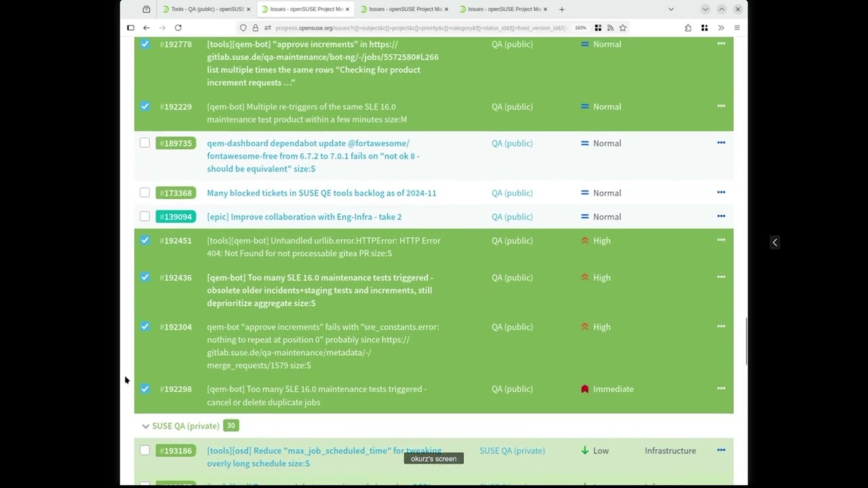
Task: Toggle the browser sidebar icon
Action: [131, 28]
